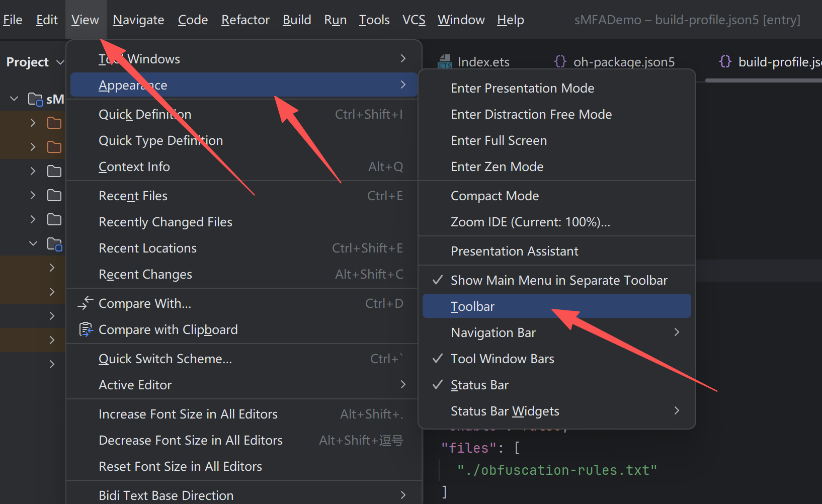Open the VCS menu
This screenshot has height=504, width=822.
(414, 20)
